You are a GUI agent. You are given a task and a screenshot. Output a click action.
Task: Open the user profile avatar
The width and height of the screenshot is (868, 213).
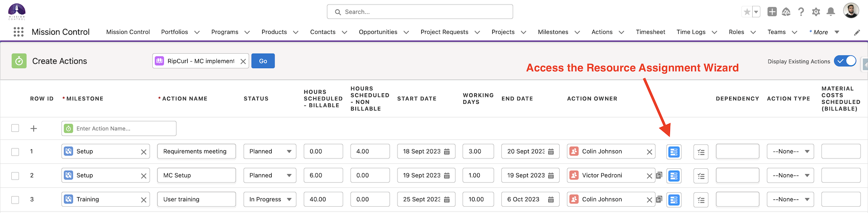851,10
